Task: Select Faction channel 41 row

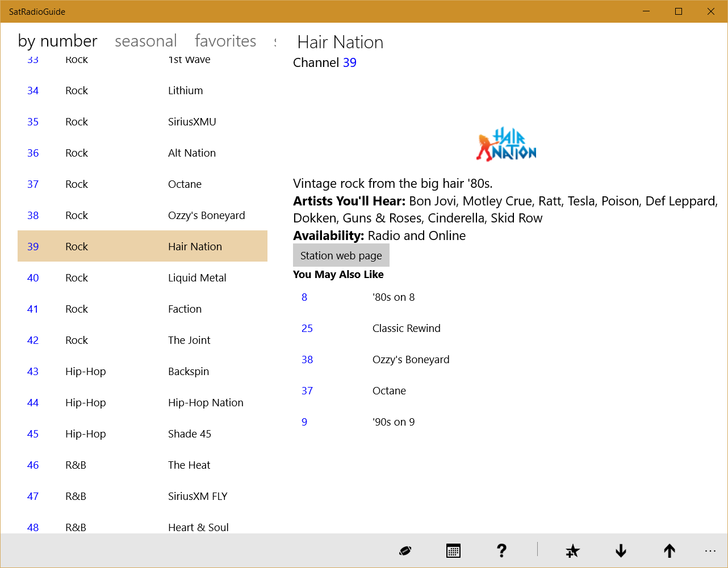Action: 143,309
